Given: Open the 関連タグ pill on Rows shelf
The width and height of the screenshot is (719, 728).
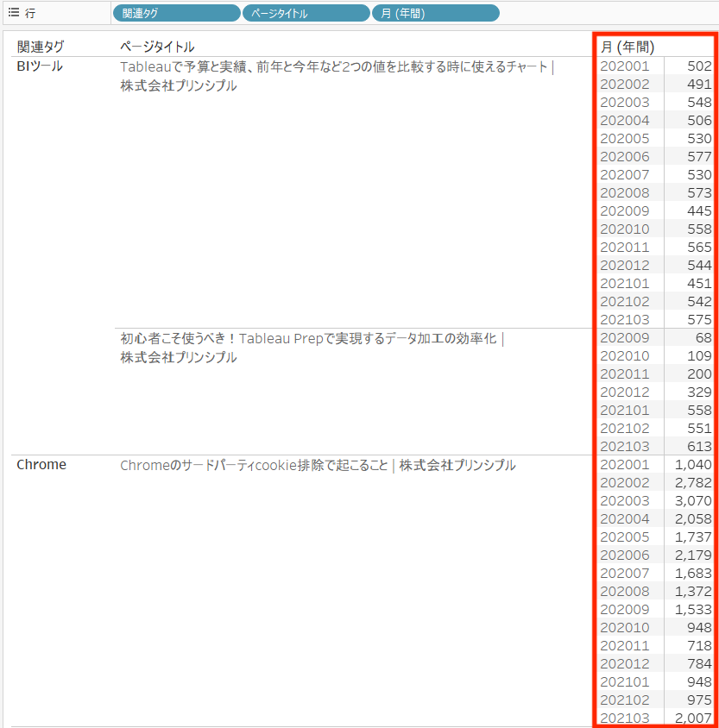Looking at the screenshot, I should click(176, 13).
